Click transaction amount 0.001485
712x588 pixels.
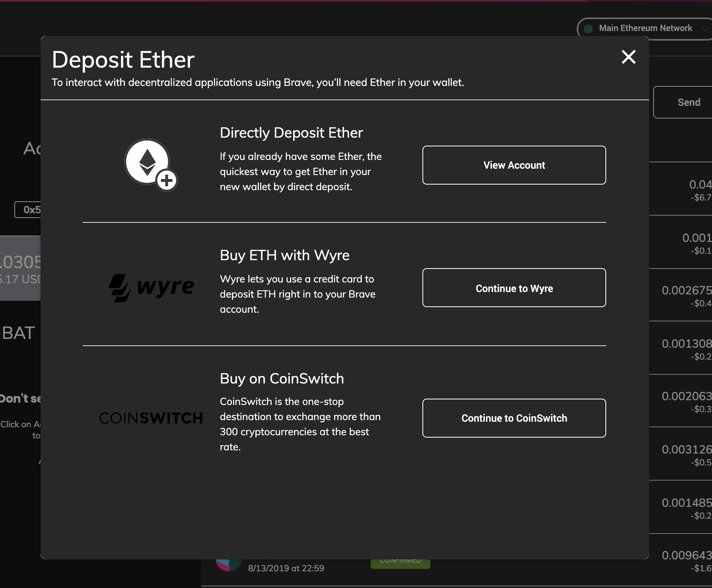click(687, 503)
